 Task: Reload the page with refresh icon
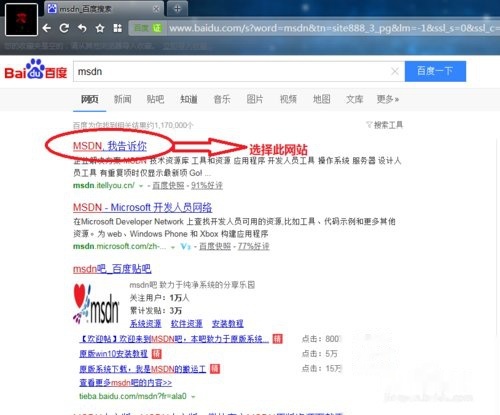(x=64, y=28)
